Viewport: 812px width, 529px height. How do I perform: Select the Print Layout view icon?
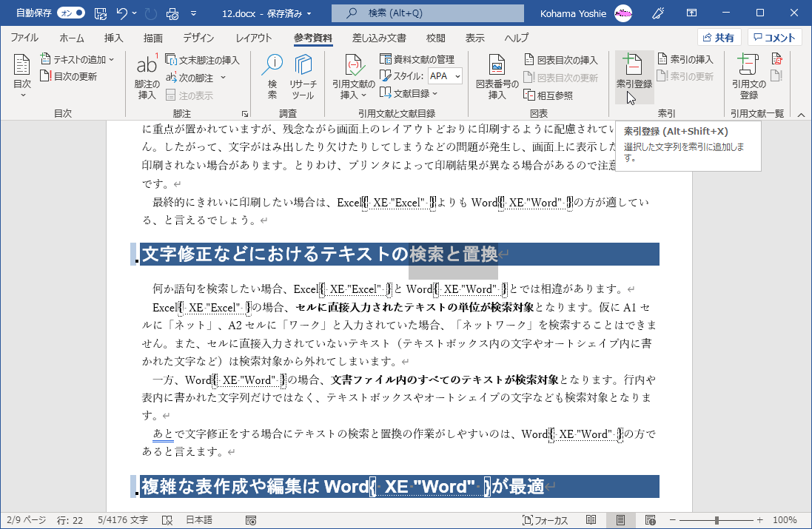coord(620,519)
